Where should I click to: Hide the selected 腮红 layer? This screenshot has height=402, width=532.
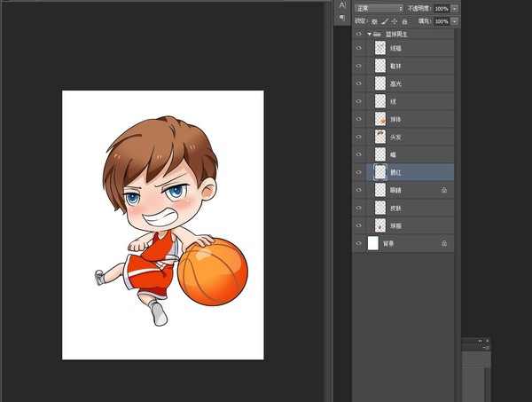[x=358, y=172]
